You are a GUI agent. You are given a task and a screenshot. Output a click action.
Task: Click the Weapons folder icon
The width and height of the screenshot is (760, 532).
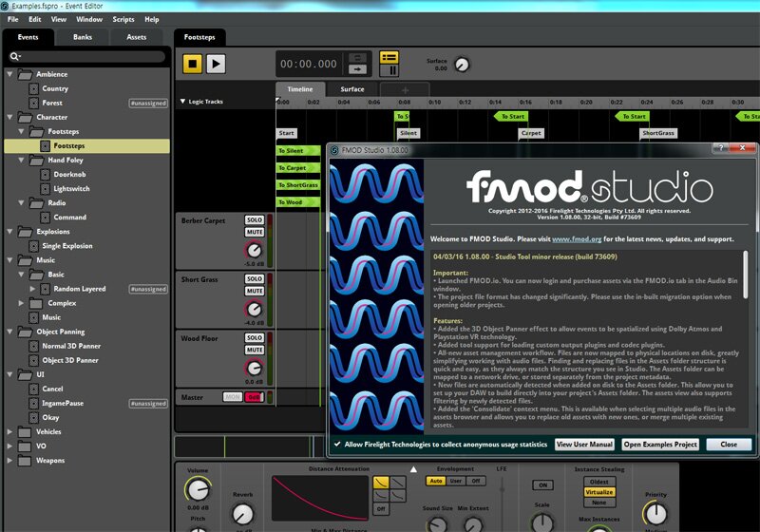pyautogui.click(x=25, y=461)
